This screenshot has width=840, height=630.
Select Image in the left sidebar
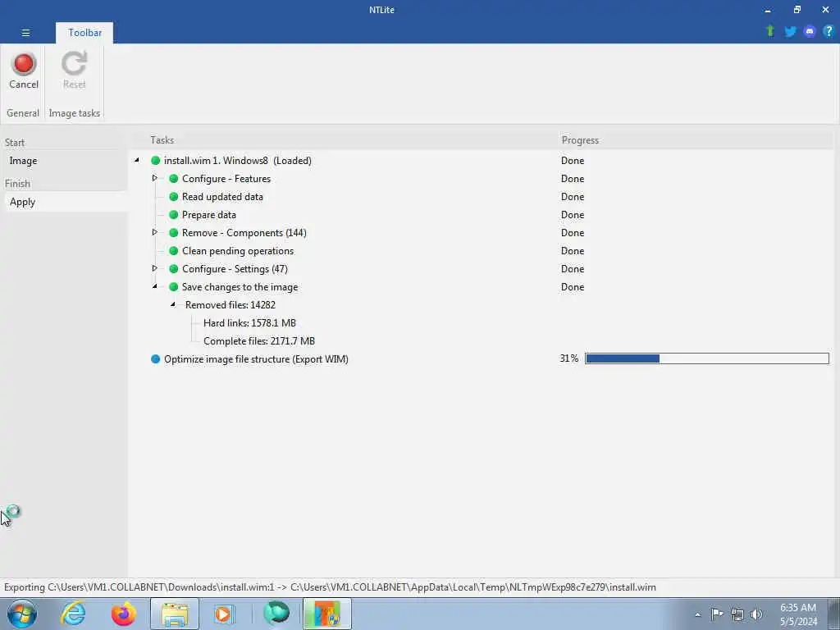(x=23, y=161)
